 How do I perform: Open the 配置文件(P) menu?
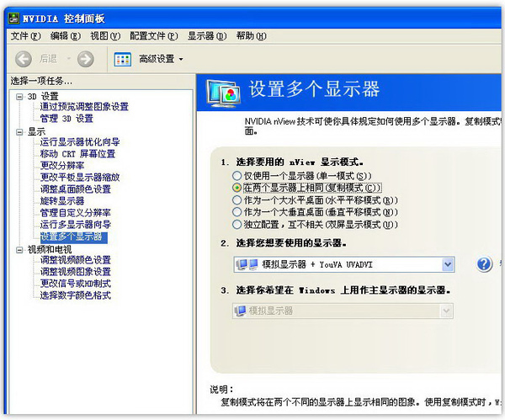click(x=154, y=35)
